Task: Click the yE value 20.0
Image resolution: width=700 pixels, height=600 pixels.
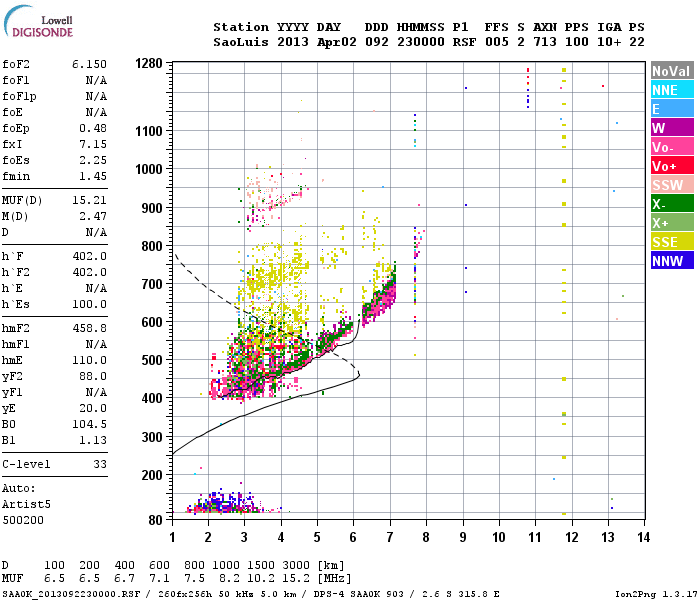Action: (x=93, y=408)
